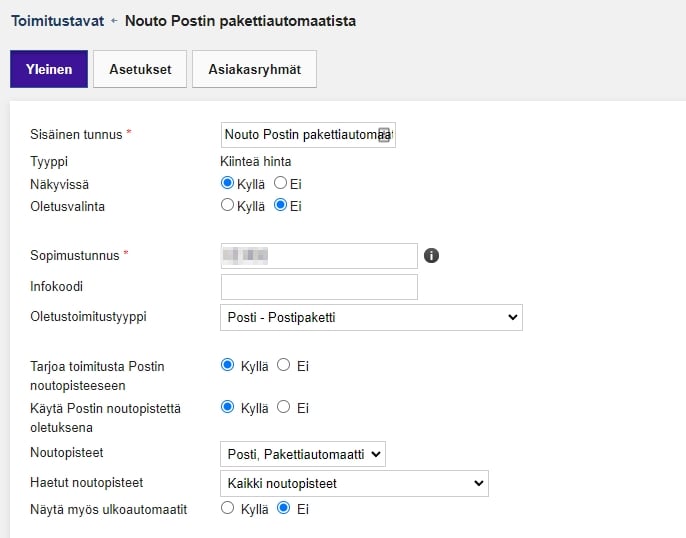This screenshot has width=686, height=538.
Task: Select Kyllä for Käytä Postin noutopistettä oletuksena
Action: tap(227, 407)
